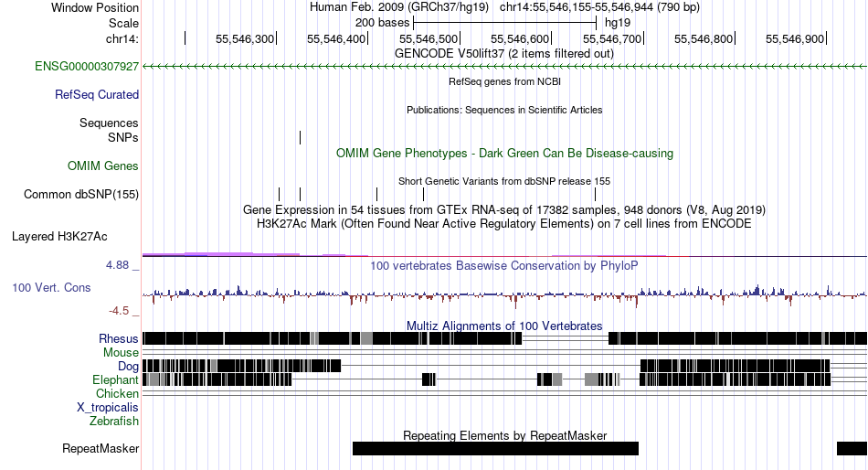Select the Chicken alignment row label

(117, 393)
